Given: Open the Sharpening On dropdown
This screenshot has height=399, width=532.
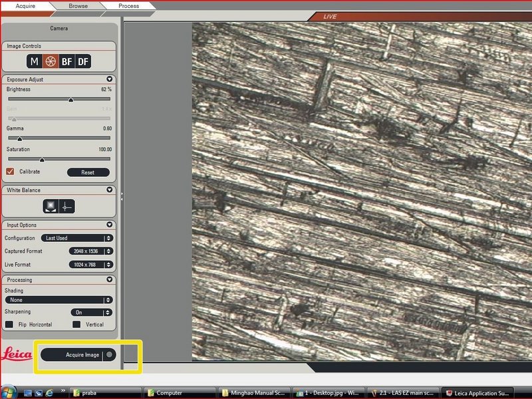Looking at the screenshot, I should [92, 313].
